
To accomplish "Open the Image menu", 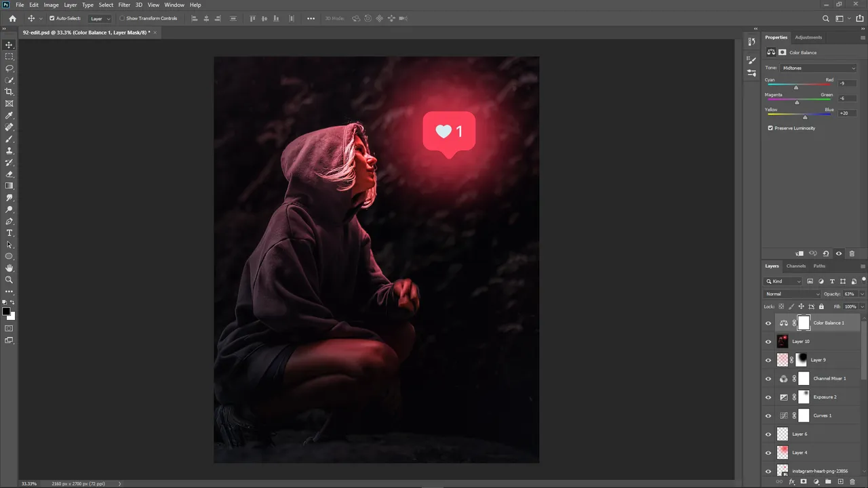I will coord(51,5).
